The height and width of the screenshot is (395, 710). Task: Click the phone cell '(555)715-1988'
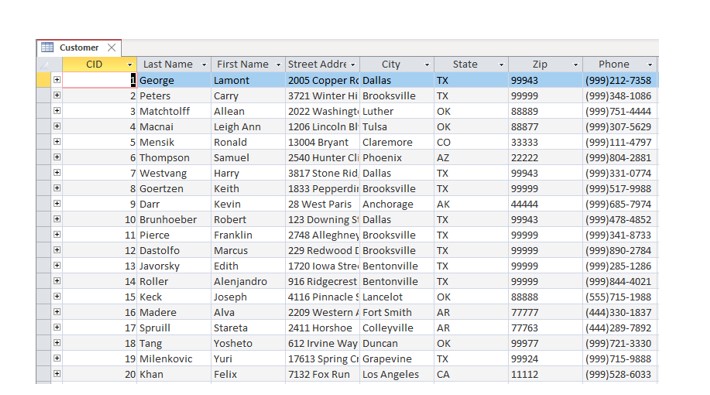click(620, 297)
